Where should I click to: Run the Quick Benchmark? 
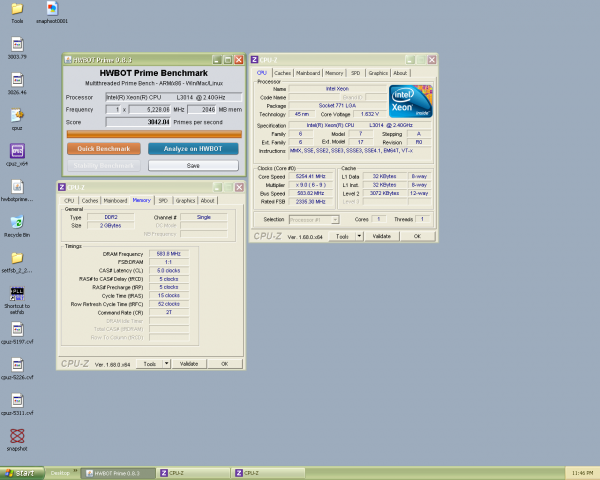pos(104,149)
